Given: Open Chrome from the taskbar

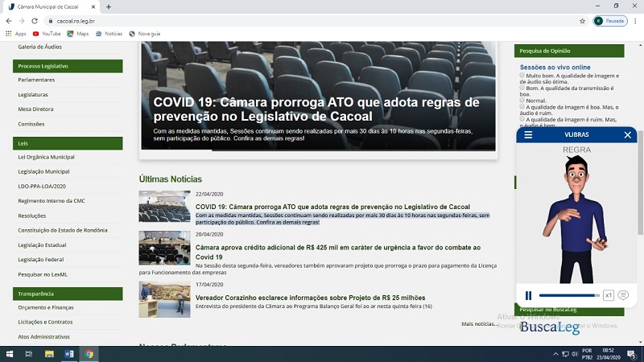Looking at the screenshot, I should pos(89,354).
